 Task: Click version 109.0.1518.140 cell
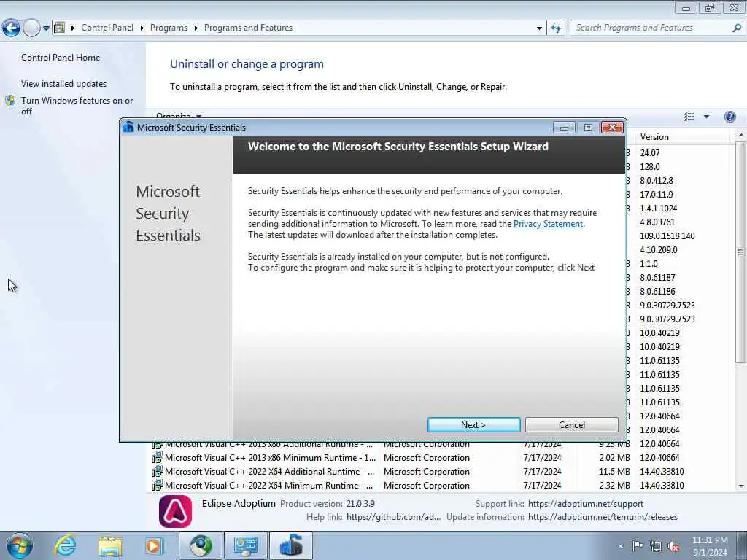coord(667,236)
